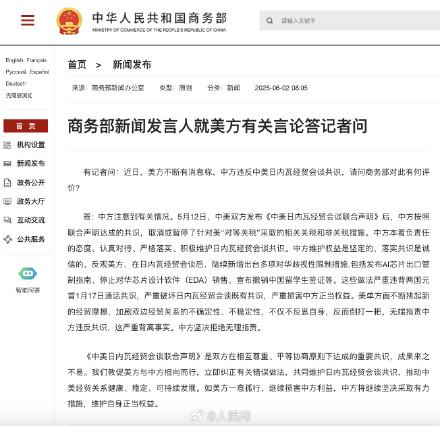Viewport: 440px width, 426px height.
Task: Click the 分类: 新闻 label
Action: [224, 88]
